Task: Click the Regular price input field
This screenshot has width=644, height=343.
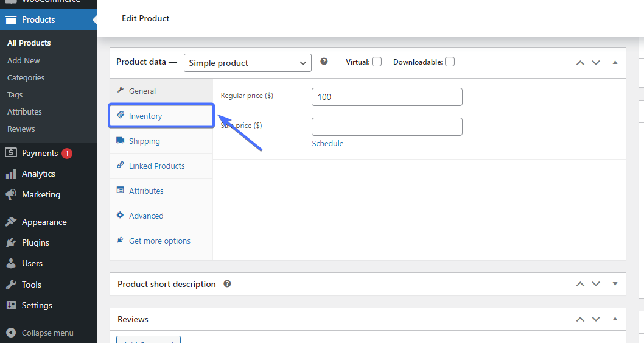Action: pyautogui.click(x=387, y=97)
